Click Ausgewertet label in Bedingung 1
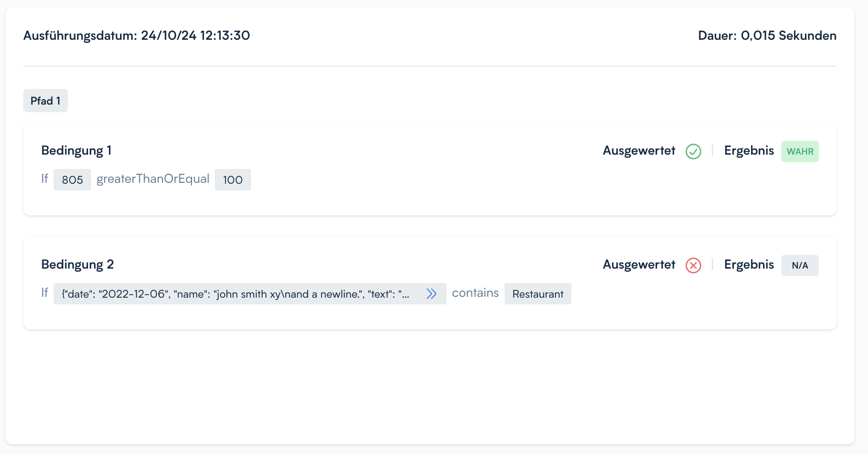 click(x=639, y=151)
